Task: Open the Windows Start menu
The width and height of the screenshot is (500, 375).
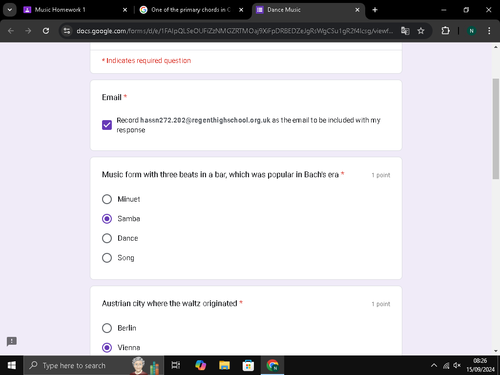Action: (x=11, y=365)
